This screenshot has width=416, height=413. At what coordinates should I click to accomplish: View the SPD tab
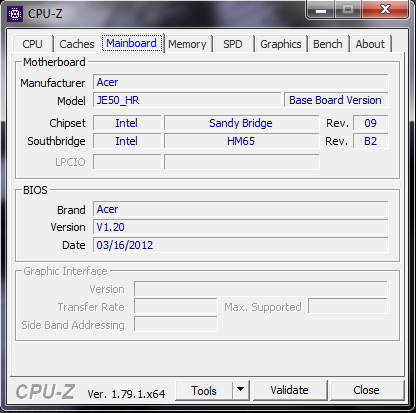pos(233,44)
